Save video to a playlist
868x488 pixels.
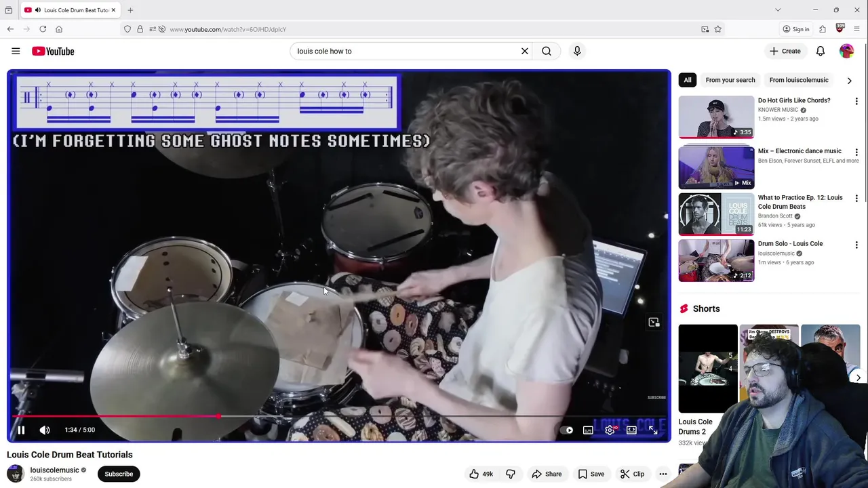point(591,474)
